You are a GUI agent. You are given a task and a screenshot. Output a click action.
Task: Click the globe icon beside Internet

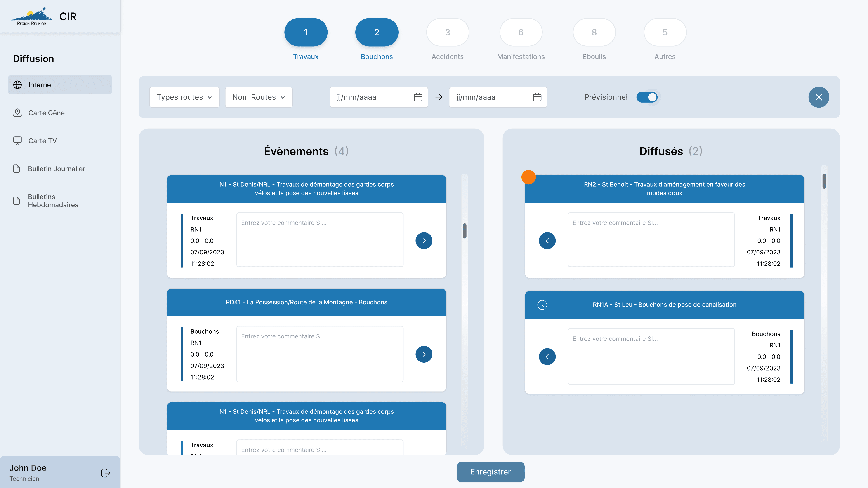point(18,85)
